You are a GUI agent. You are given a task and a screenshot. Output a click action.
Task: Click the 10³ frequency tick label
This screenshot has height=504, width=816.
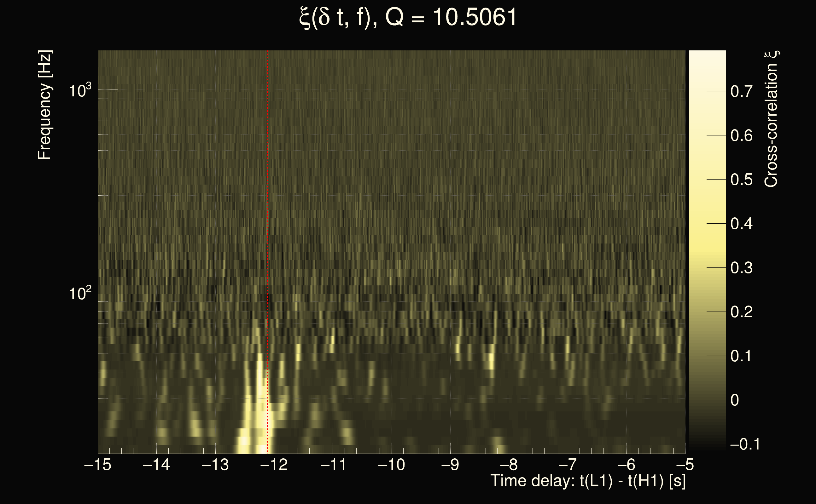80,90
